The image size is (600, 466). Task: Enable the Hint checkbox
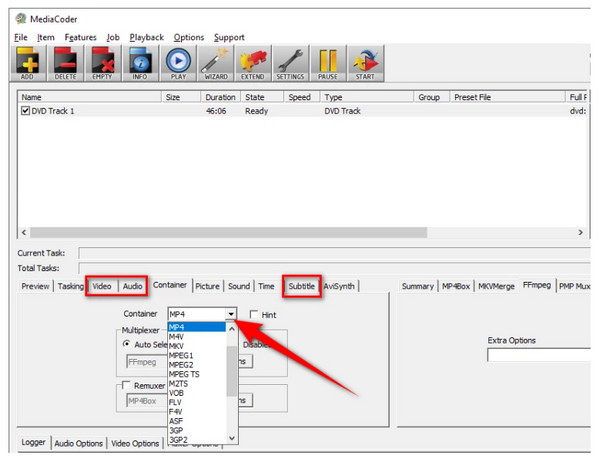(x=254, y=314)
